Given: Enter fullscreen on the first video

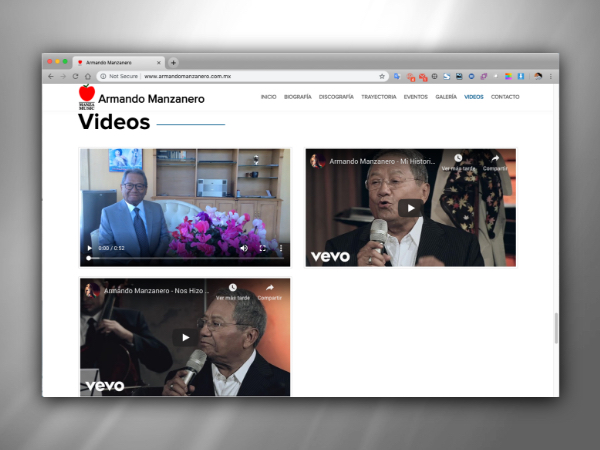Looking at the screenshot, I should point(262,248).
